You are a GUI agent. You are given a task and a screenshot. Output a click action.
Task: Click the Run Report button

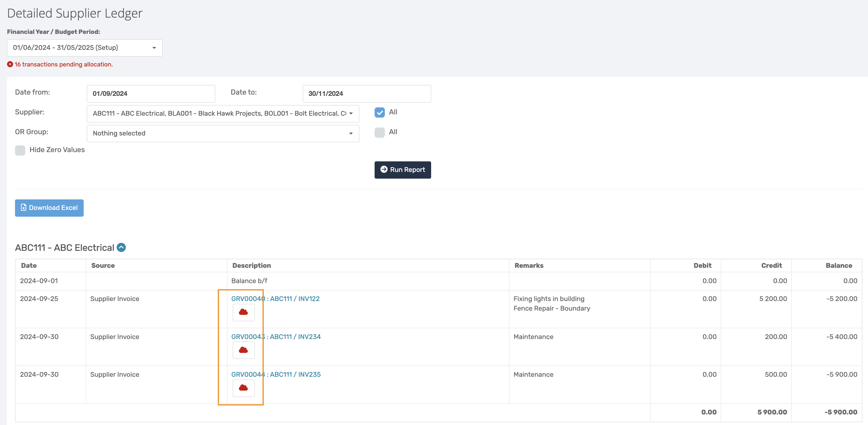(x=402, y=170)
